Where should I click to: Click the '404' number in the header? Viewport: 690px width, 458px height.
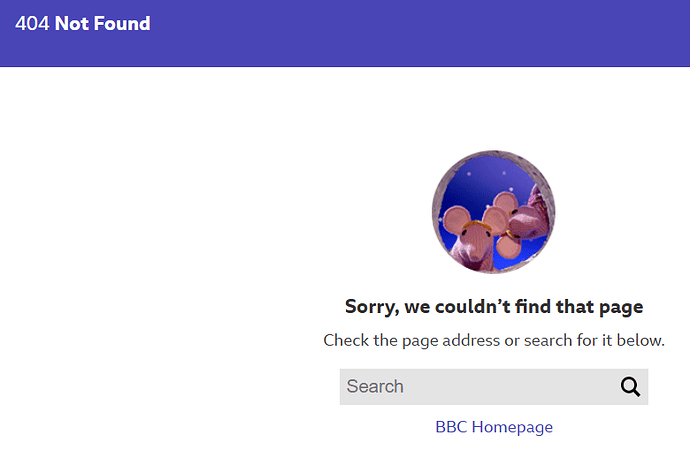pyautogui.click(x=32, y=23)
